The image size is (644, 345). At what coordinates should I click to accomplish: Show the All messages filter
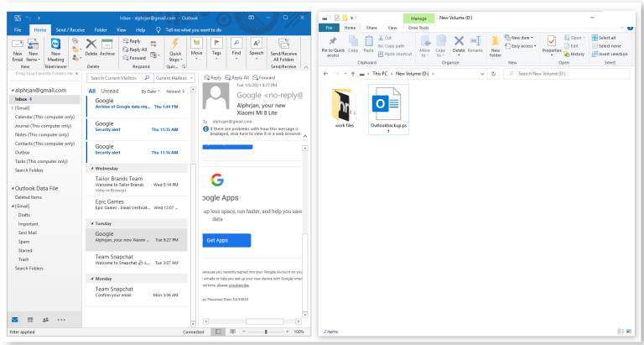click(x=92, y=91)
